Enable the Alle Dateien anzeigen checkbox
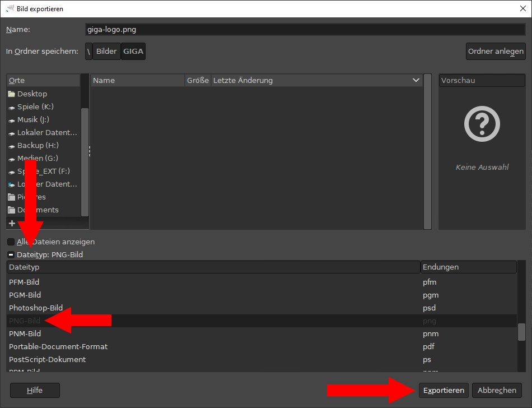The width and height of the screenshot is (532, 408). pyautogui.click(x=11, y=242)
